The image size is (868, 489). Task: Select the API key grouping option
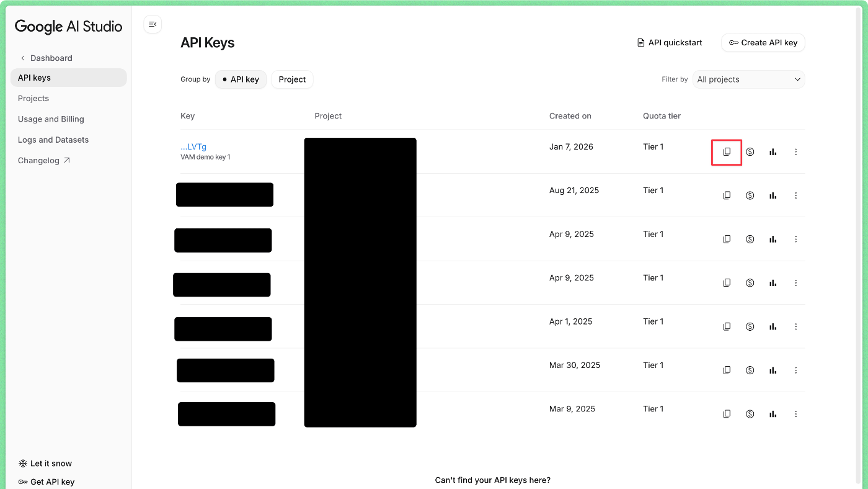[x=241, y=79]
